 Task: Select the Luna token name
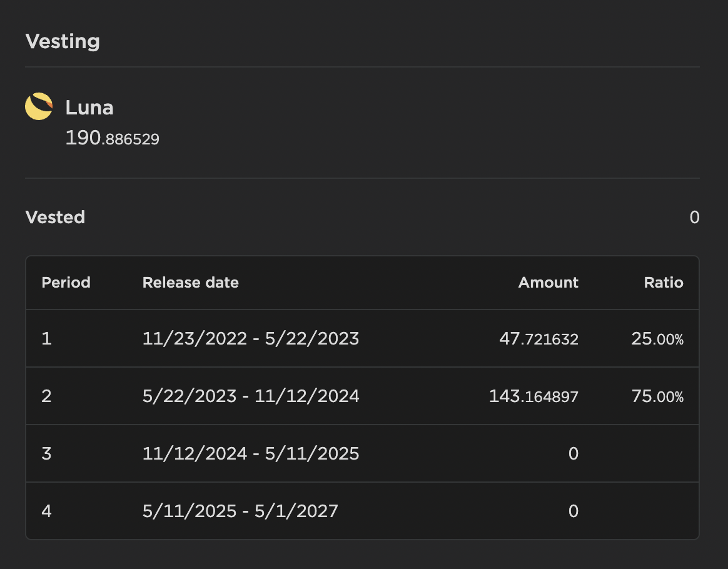(89, 108)
